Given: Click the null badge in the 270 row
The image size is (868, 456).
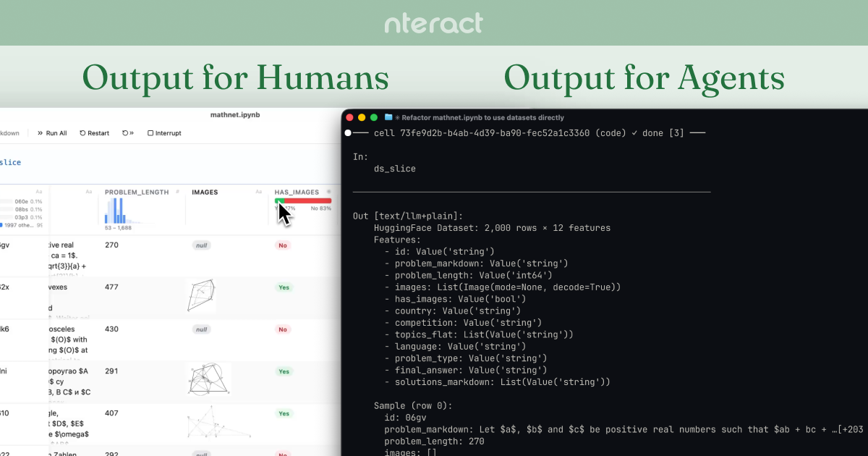Looking at the screenshot, I should click(201, 245).
